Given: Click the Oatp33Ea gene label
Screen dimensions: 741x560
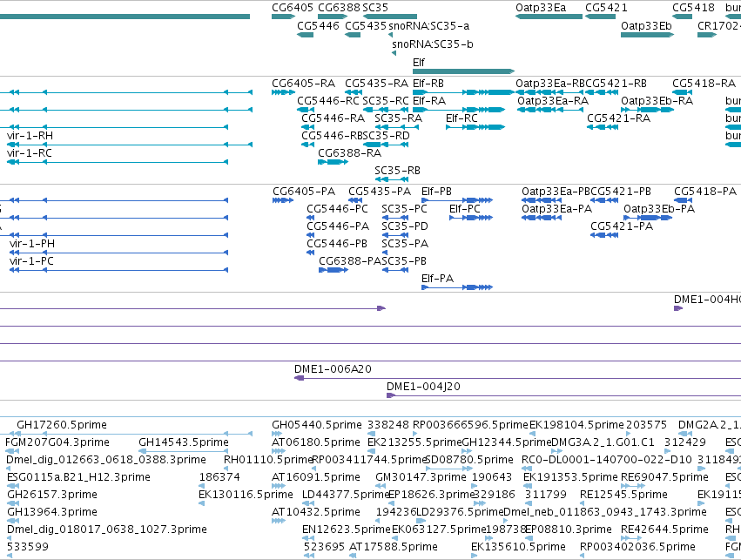Looking at the screenshot, I should click(541, 8).
